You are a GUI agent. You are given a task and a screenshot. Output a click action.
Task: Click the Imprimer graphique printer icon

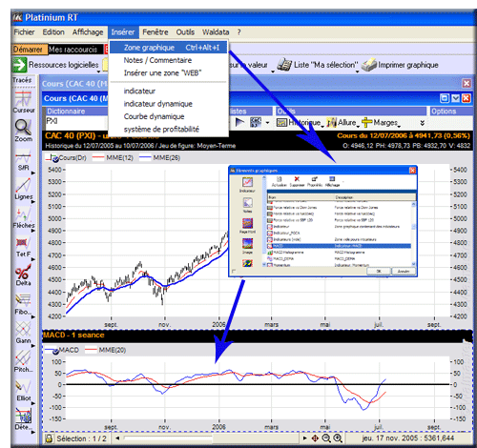point(369,65)
